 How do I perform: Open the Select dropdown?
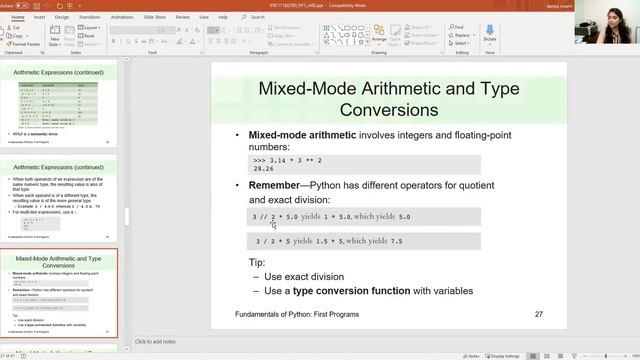click(459, 43)
